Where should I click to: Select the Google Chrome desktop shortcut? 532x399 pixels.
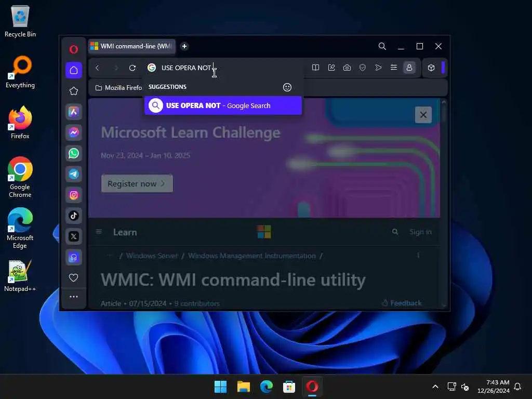pos(20,177)
